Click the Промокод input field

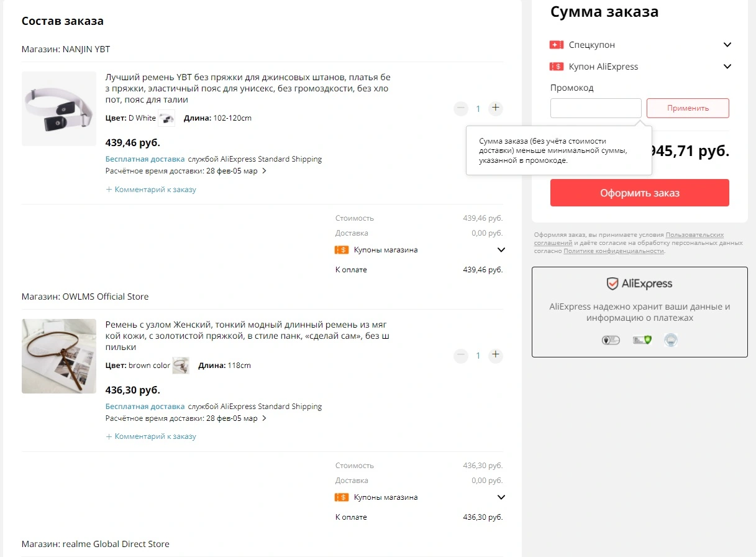(x=596, y=108)
